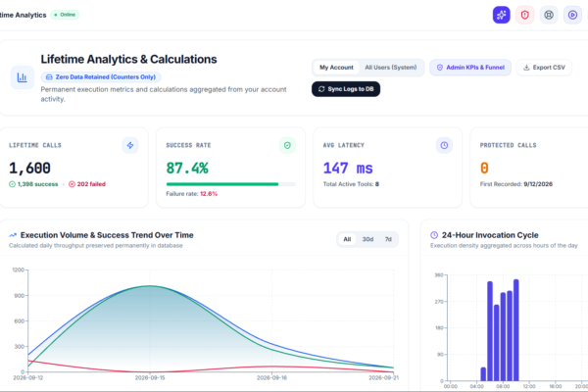Click the 147 ms latency value
The image size is (588, 392).
pos(348,168)
